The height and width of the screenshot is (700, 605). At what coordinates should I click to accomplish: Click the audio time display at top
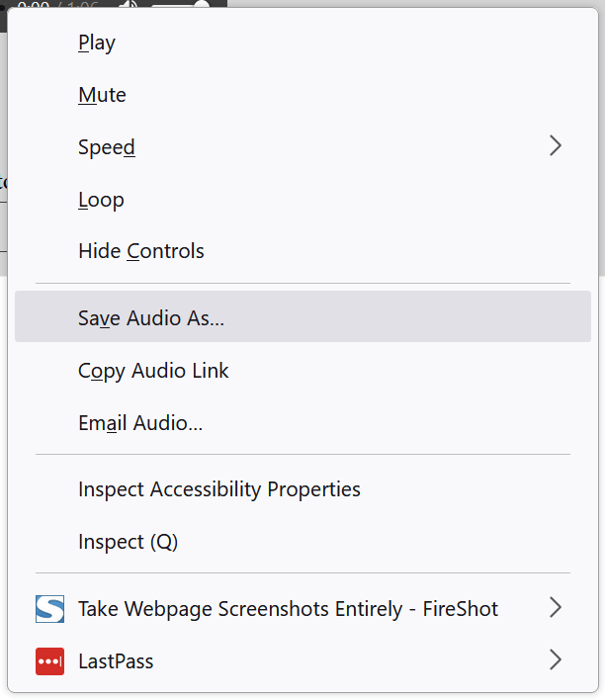[x=44, y=6]
